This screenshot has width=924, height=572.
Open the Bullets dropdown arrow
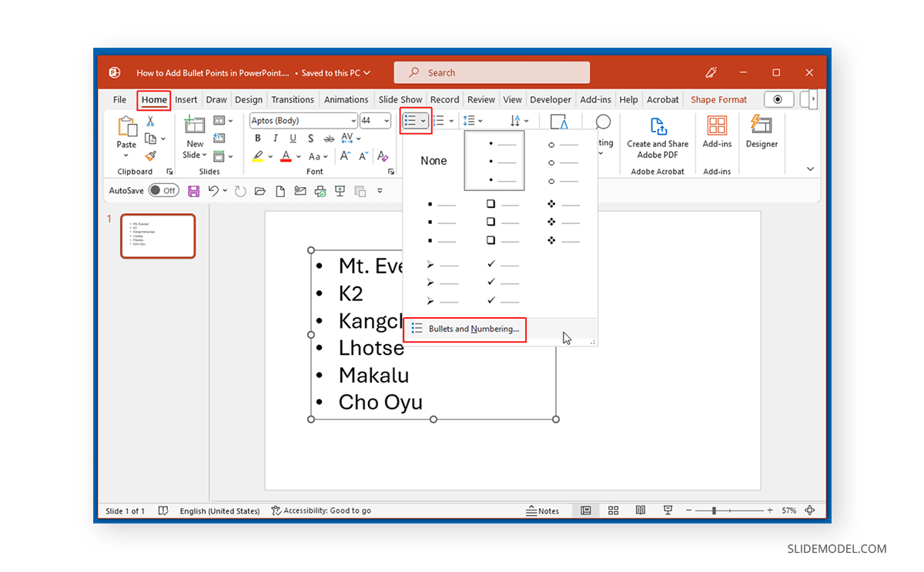tap(422, 120)
